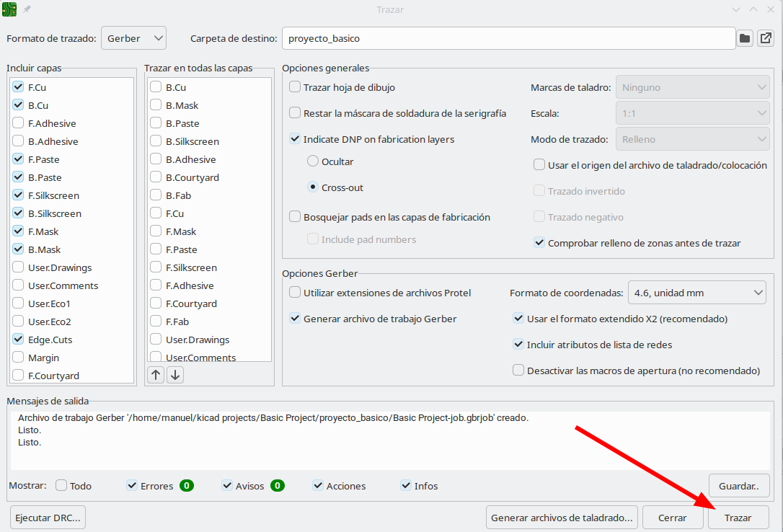This screenshot has height=532, width=783.
Task: Click the browse folder icon for destination
Action: pos(745,38)
